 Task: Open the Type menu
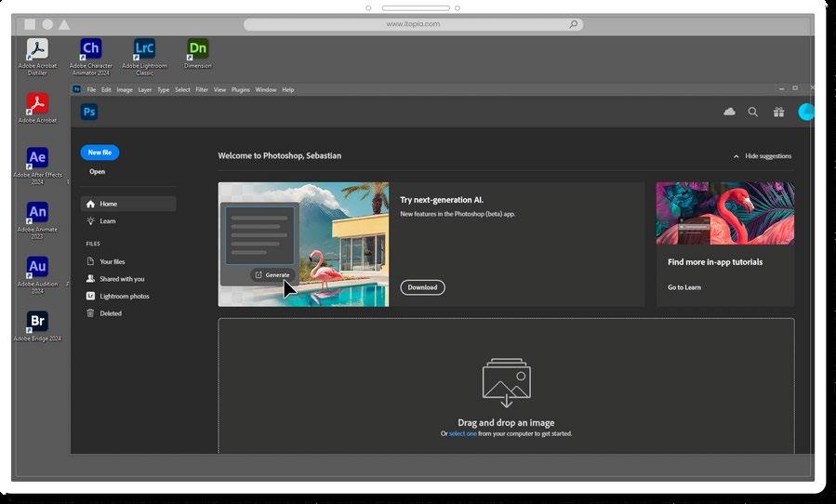163,89
